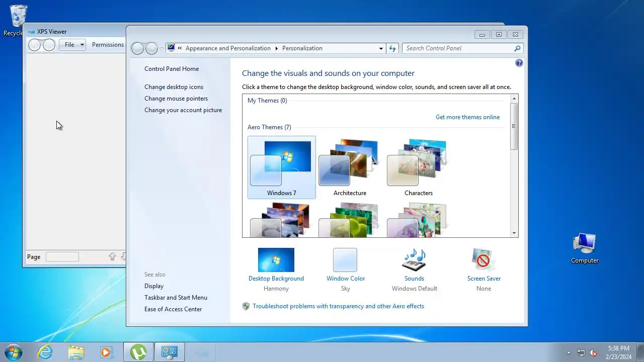
Task: Select the Architecture theme
Action: [x=350, y=167]
